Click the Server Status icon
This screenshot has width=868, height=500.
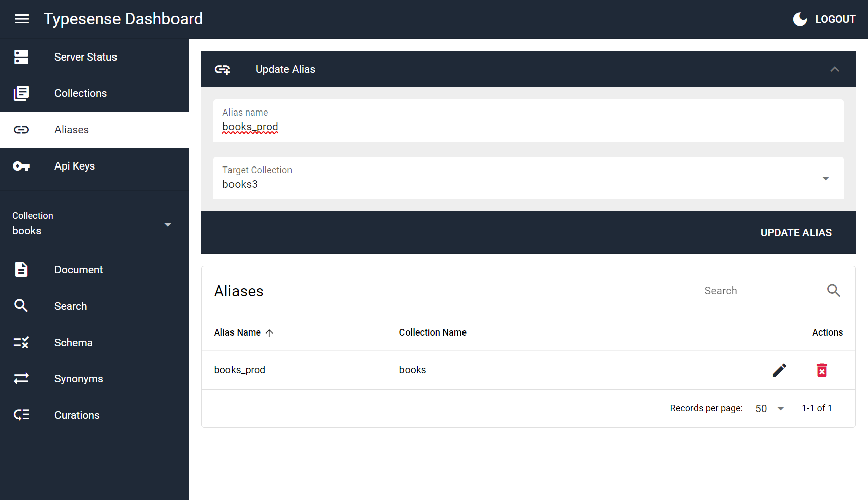(x=21, y=57)
